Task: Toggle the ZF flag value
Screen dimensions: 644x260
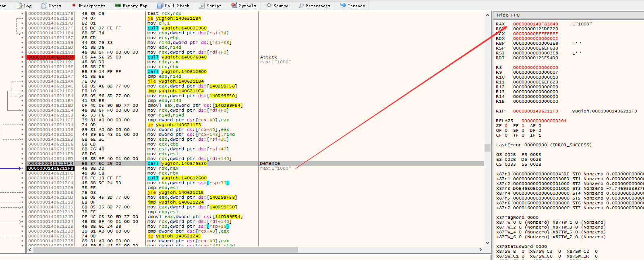Action: pyautogui.click(x=506, y=126)
